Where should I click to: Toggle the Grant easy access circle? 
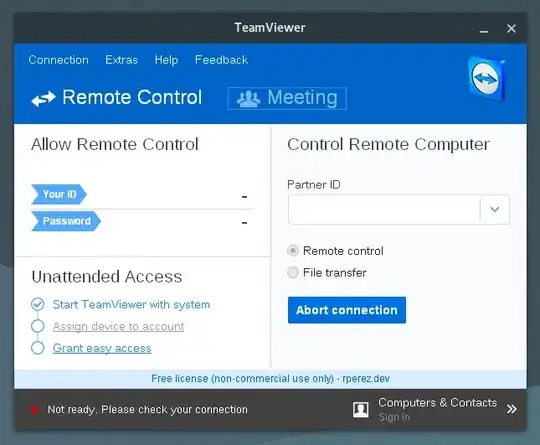coord(38,348)
